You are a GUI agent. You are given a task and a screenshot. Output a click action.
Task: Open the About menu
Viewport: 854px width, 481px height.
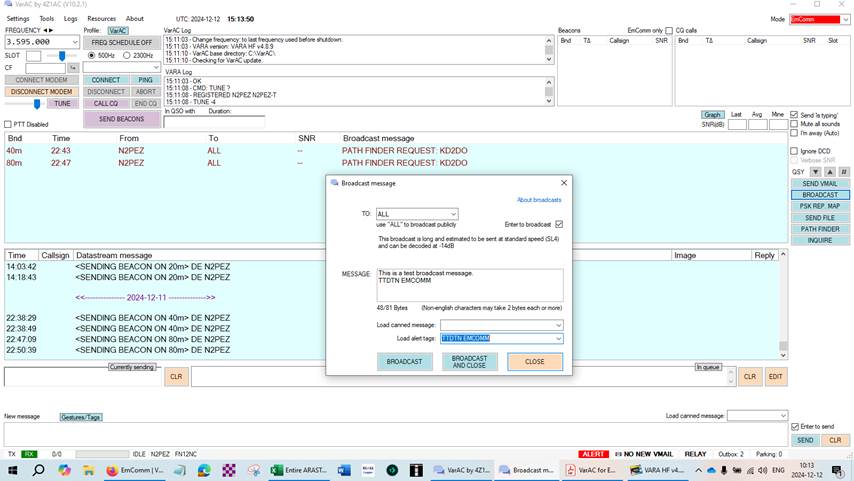pos(135,19)
